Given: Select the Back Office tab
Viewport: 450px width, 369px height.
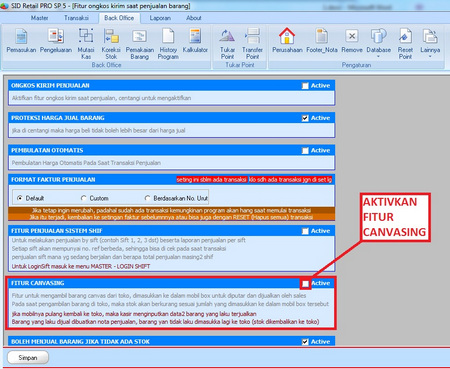Looking at the screenshot, I should (119, 18).
